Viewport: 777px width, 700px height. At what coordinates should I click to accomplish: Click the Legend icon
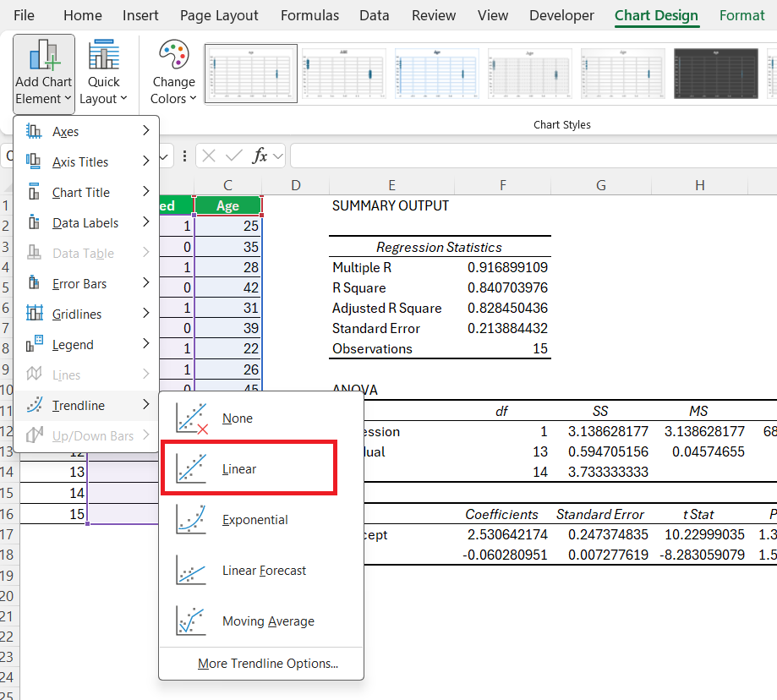(34, 344)
